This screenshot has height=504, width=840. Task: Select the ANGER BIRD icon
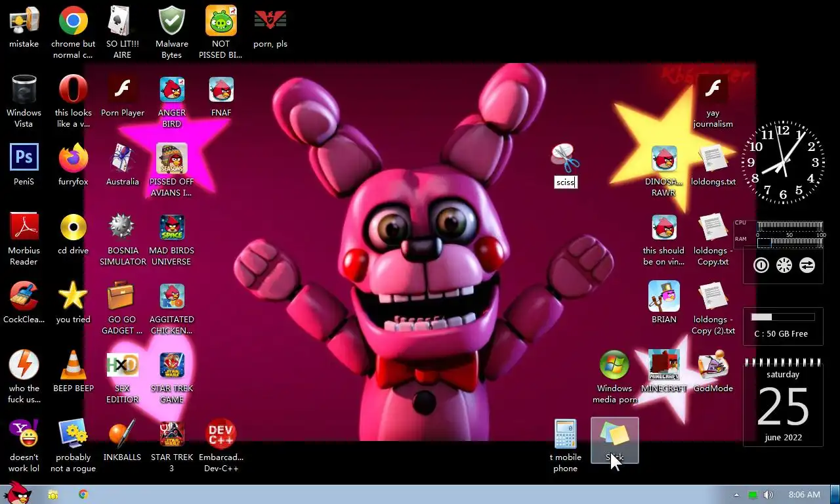[172, 90]
